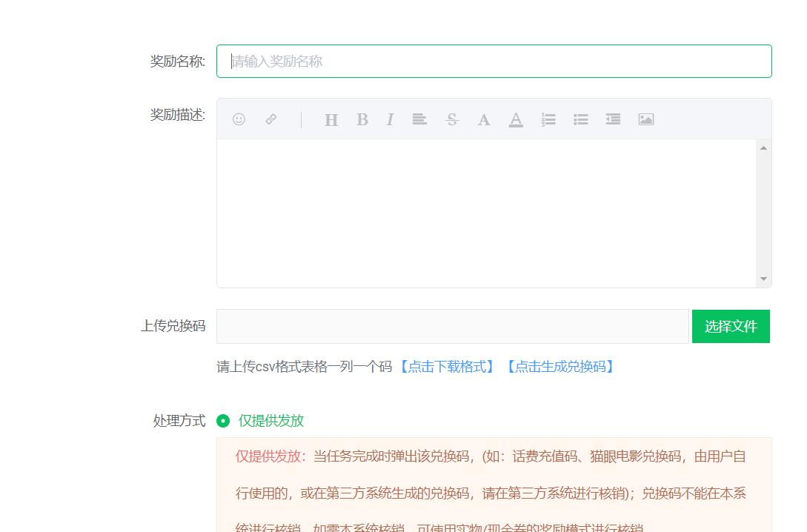807x532 pixels.
Task: Click the plain A font icon
Action: click(484, 120)
